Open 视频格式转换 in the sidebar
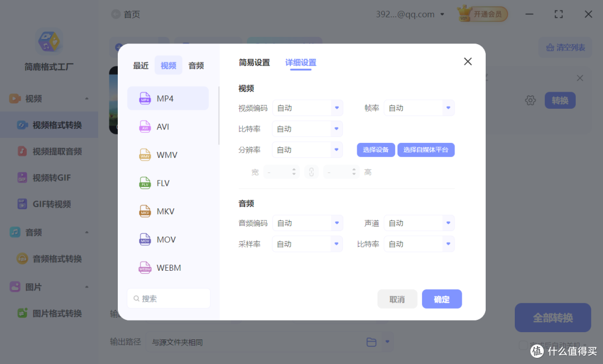This screenshot has width=603, height=364. click(x=49, y=125)
